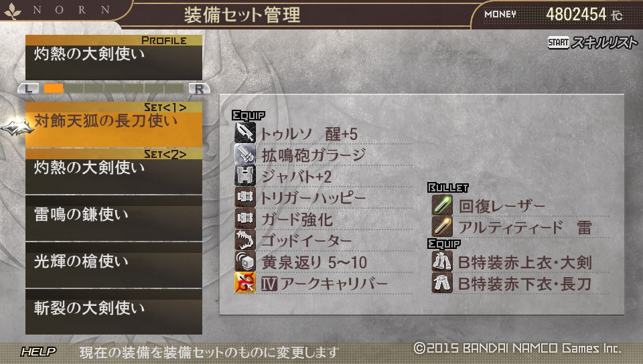
Task: Select the トゥルソ 醒+5 blade icon
Action: point(245,132)
